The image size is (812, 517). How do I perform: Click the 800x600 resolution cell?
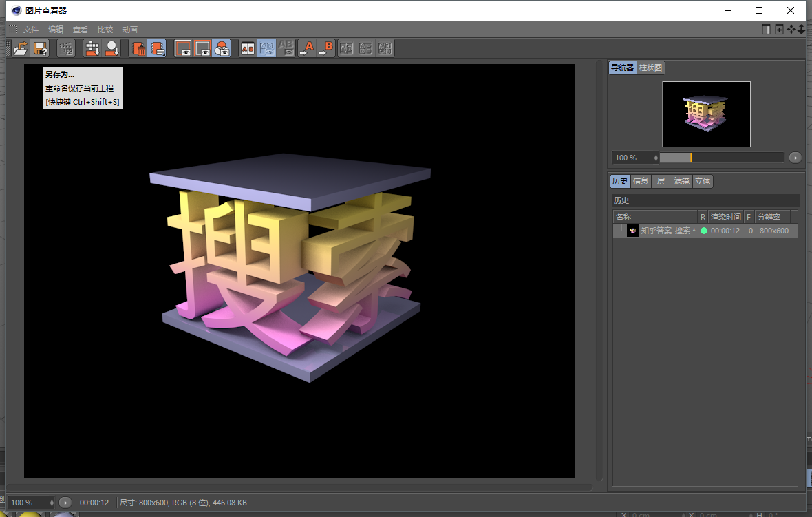click(x=774, y=231)
